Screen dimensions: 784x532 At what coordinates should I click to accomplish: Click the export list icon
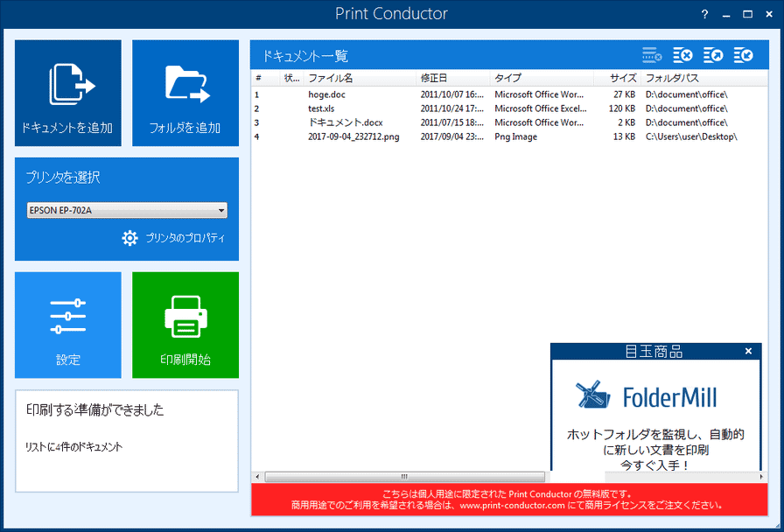(x=713, y=55)
